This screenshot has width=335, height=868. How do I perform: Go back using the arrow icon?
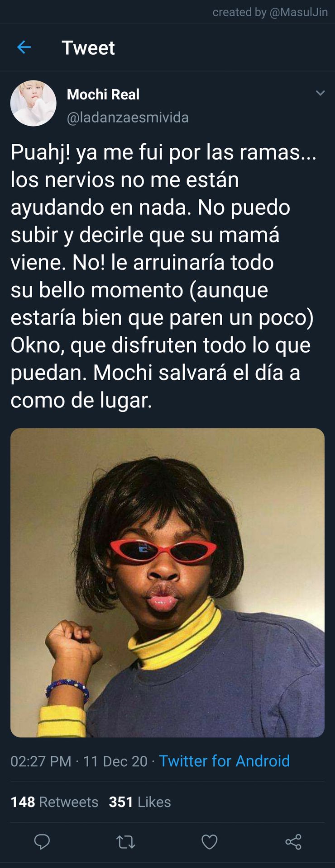click(24, 47)
